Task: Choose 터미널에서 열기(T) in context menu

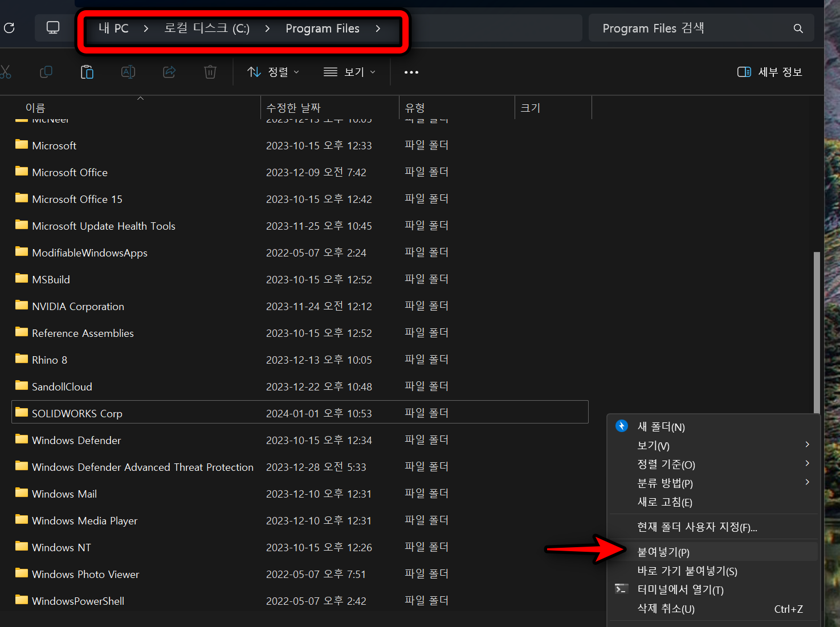Action: pyautogui.click(x=713, y=589)
